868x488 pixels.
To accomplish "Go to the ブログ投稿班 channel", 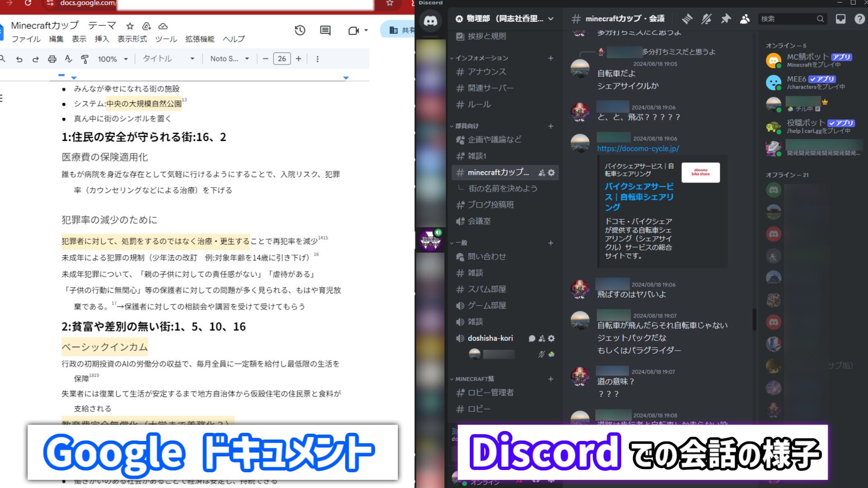I will click(505, 205).
